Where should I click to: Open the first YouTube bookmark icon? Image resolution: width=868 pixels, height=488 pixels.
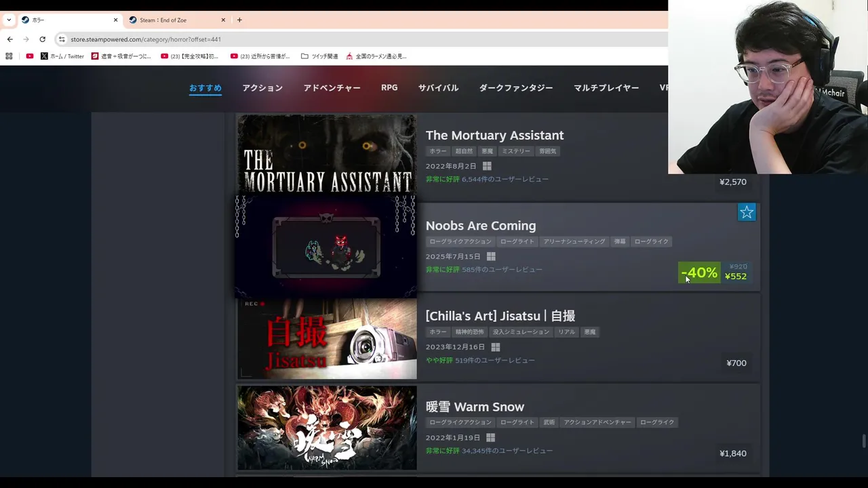point(29,56)
